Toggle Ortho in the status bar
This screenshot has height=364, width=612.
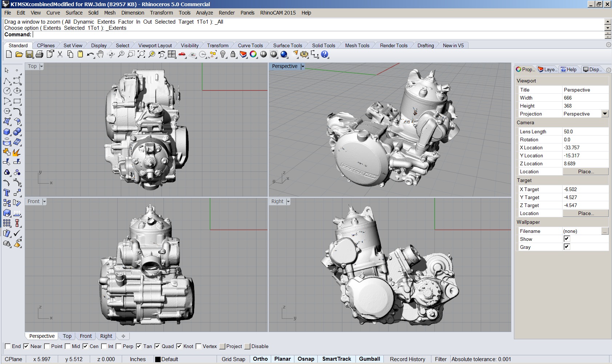(260, 359)
